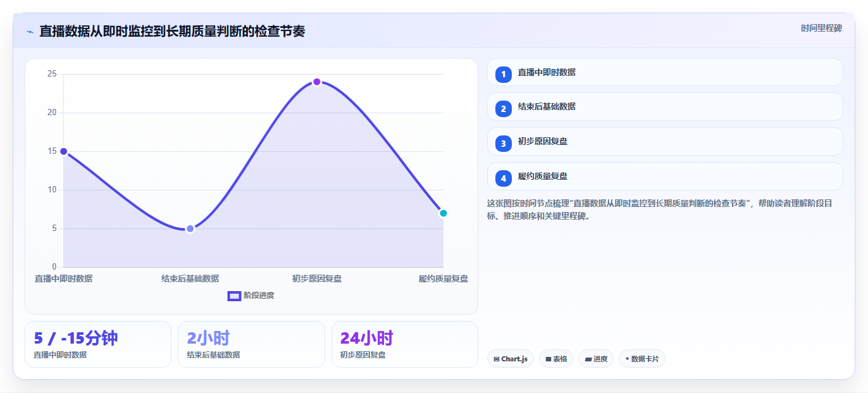The width and height of the screenshot is (868, 393).
Task: Click the Chart.js tag
Action: (x=511, y=359)
